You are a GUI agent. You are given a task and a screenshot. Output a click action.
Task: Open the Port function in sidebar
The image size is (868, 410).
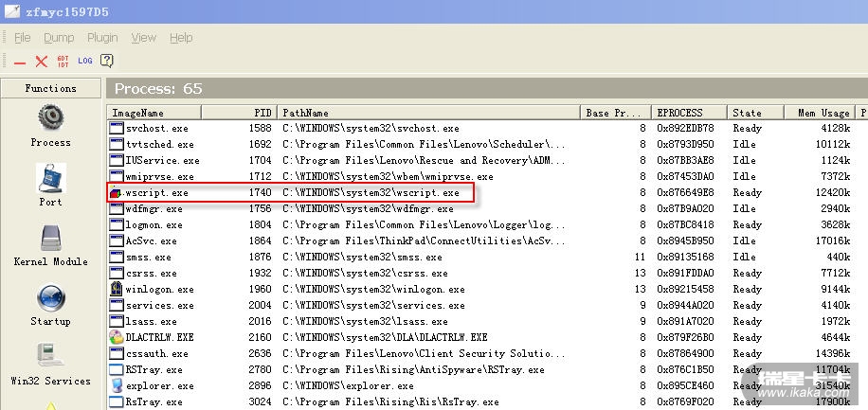tap(51, 186)
